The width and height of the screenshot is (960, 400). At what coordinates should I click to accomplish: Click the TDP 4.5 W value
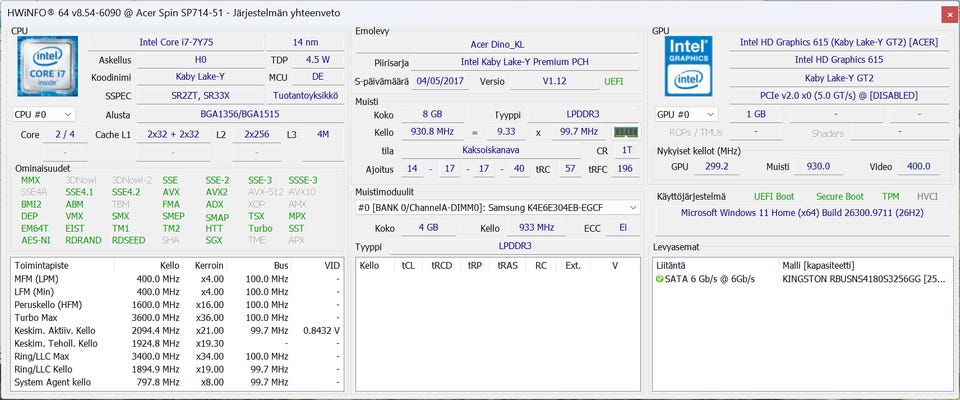click(x=318, y=60)
